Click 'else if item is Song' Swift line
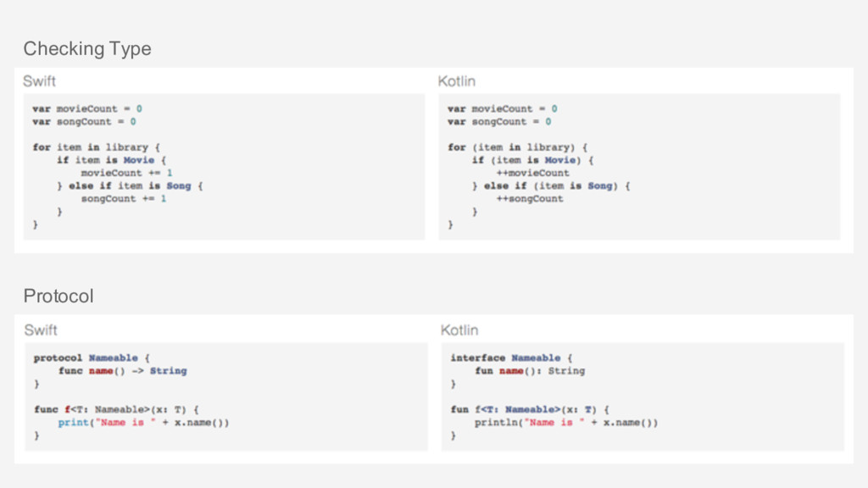868x488 pixels. (x=130, y=186)
